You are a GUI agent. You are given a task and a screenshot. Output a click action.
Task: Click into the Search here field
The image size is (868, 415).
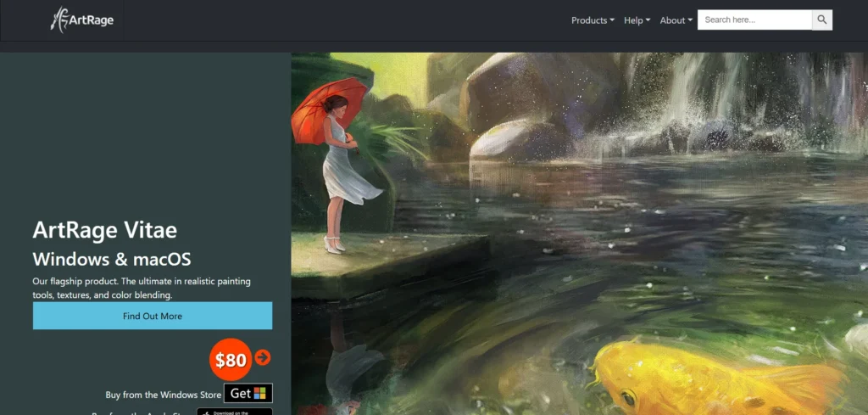(754, 20)
